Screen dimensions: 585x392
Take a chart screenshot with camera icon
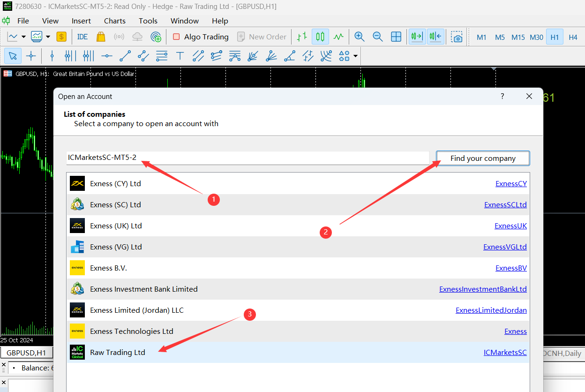(457, 37)
